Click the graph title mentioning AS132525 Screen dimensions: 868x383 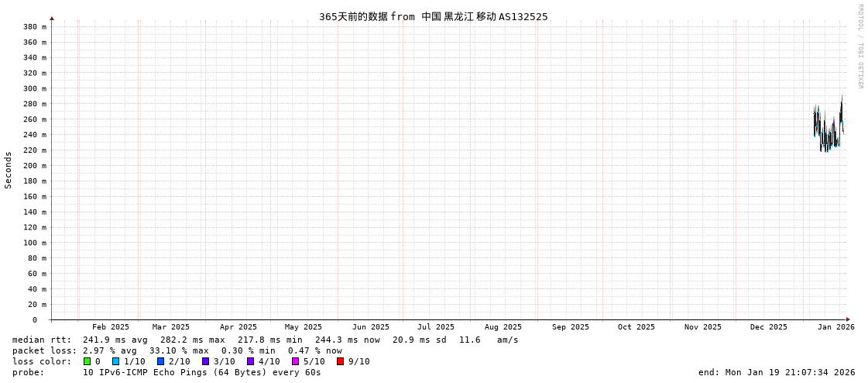click(x=433, y=16)
